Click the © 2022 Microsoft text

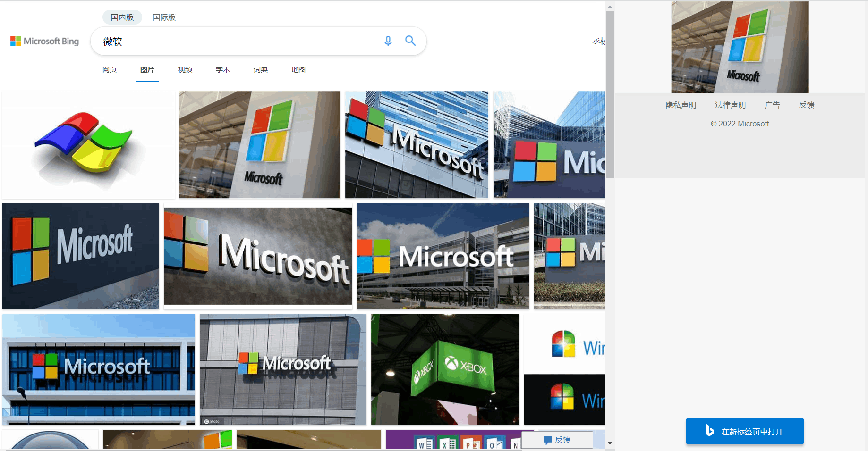click(740, 124)
